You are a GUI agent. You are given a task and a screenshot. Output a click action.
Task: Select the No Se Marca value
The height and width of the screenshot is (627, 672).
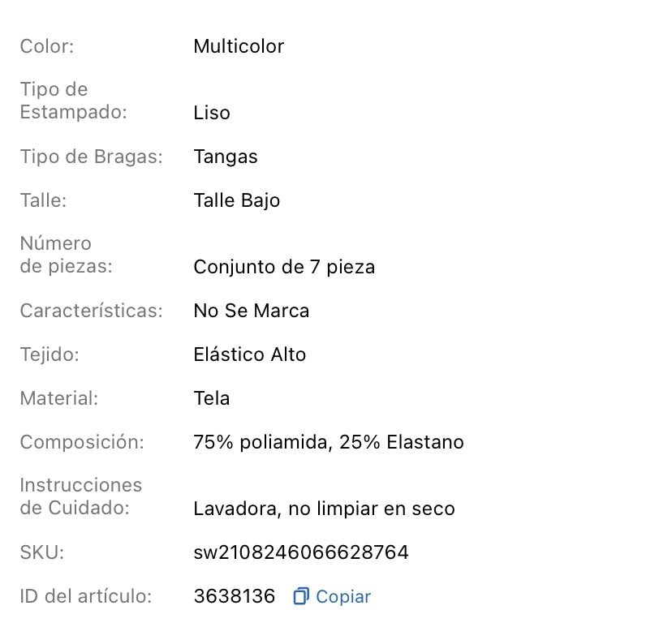[252, 311]
